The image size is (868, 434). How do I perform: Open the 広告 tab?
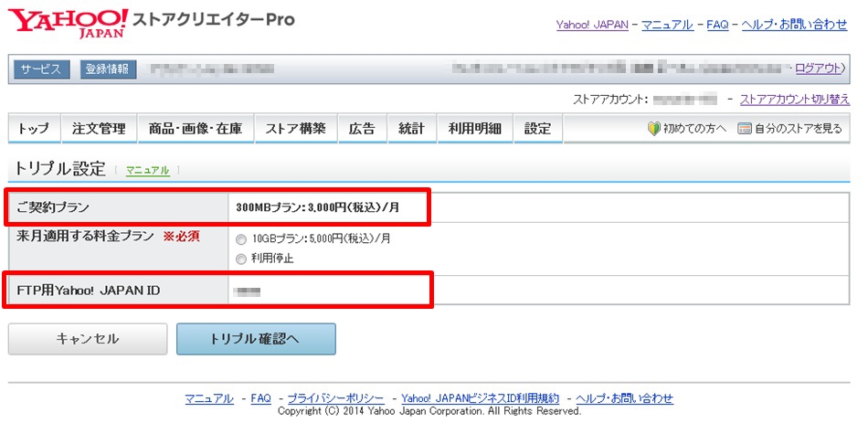[x=362, y=129]
